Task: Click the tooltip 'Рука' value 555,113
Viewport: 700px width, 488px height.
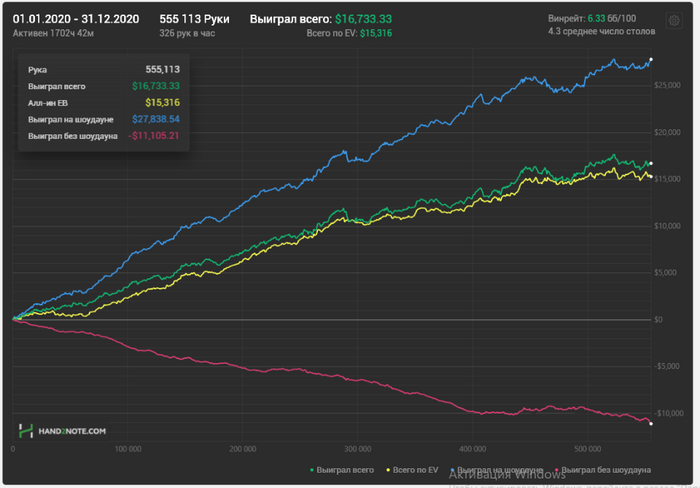Action: [162, 69]
